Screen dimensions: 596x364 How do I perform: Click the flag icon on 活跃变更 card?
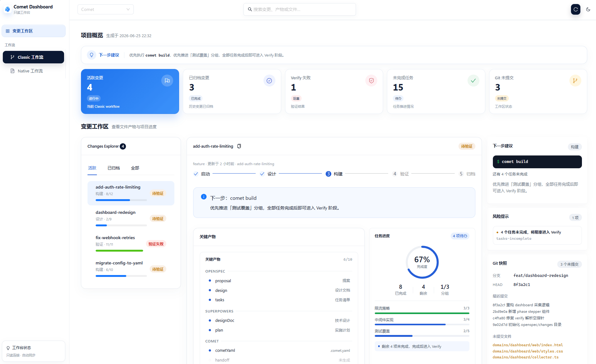[x=167, y=81]
